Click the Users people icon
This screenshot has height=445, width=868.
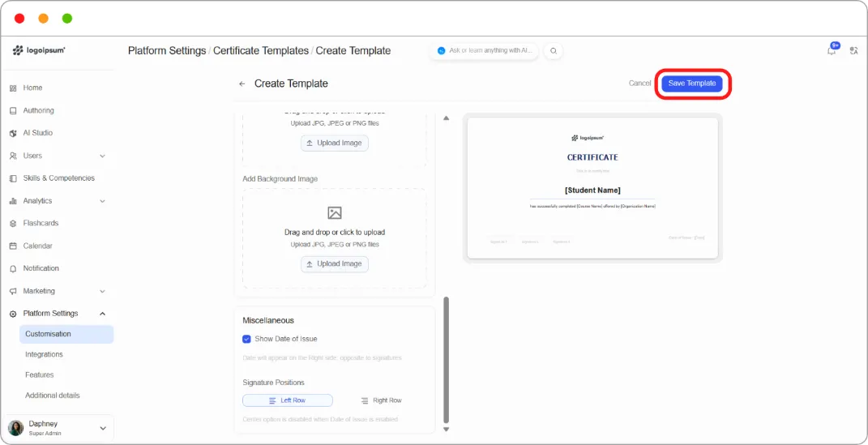tap(13, 156)
